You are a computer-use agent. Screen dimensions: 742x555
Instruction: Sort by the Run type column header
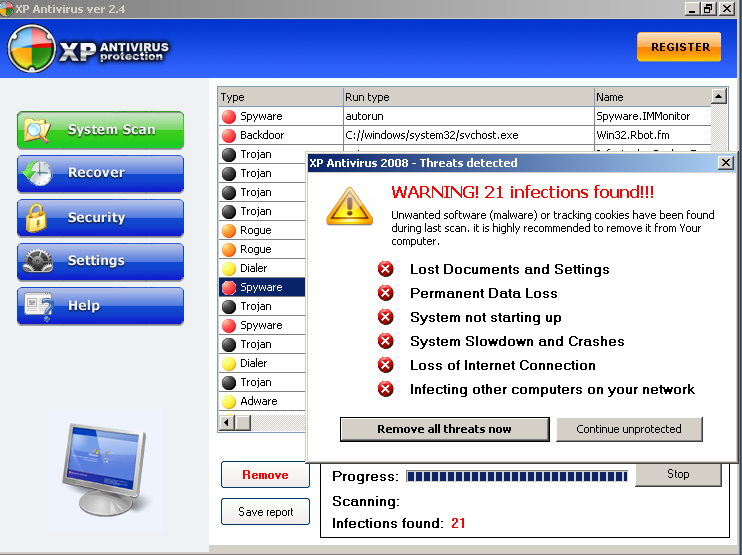coord(468,97)
